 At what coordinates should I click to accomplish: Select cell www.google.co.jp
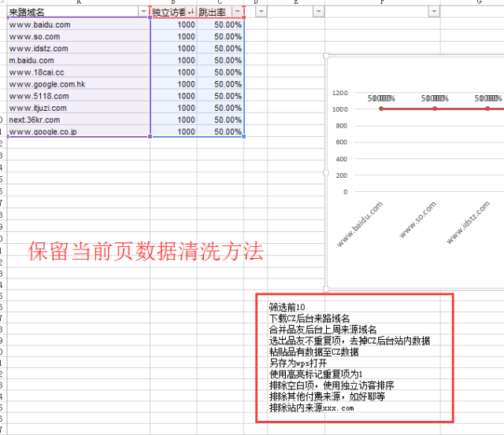pyautogui.click(x=79, y=131)
